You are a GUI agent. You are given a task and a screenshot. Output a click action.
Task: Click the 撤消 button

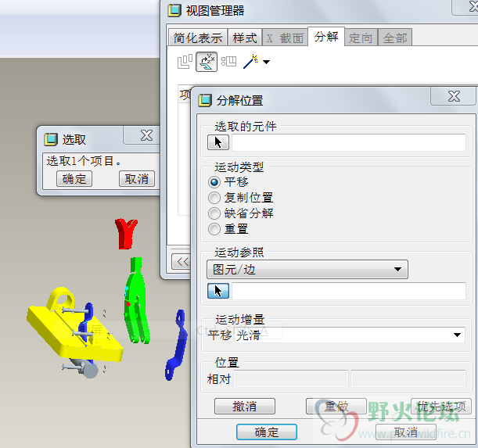(x=245, y=407)
